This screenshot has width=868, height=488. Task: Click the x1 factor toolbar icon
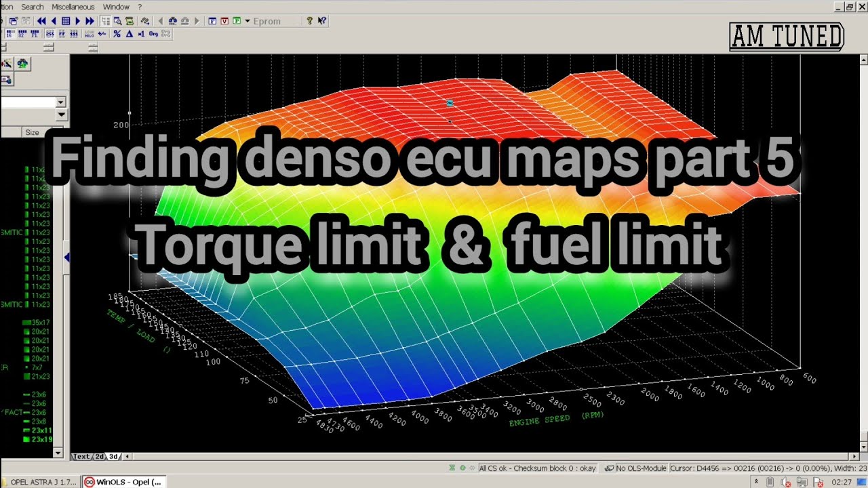(x=141, y=33)
